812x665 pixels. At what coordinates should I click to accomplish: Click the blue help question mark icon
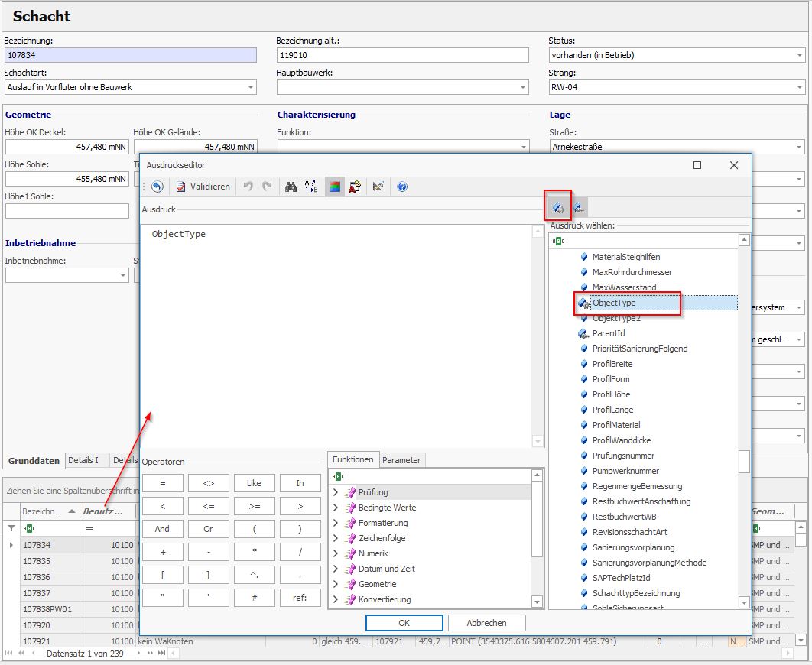pyautogui.click(x=402, y=187)
